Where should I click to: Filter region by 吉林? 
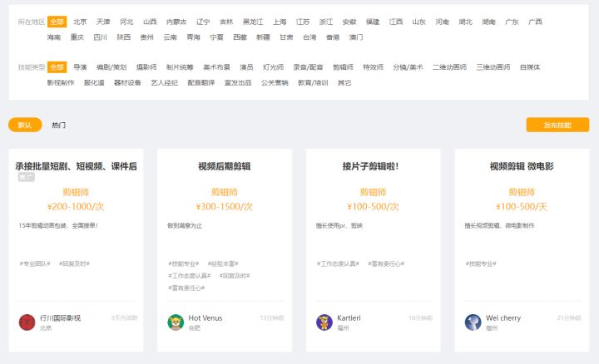[x=226, y=22]
